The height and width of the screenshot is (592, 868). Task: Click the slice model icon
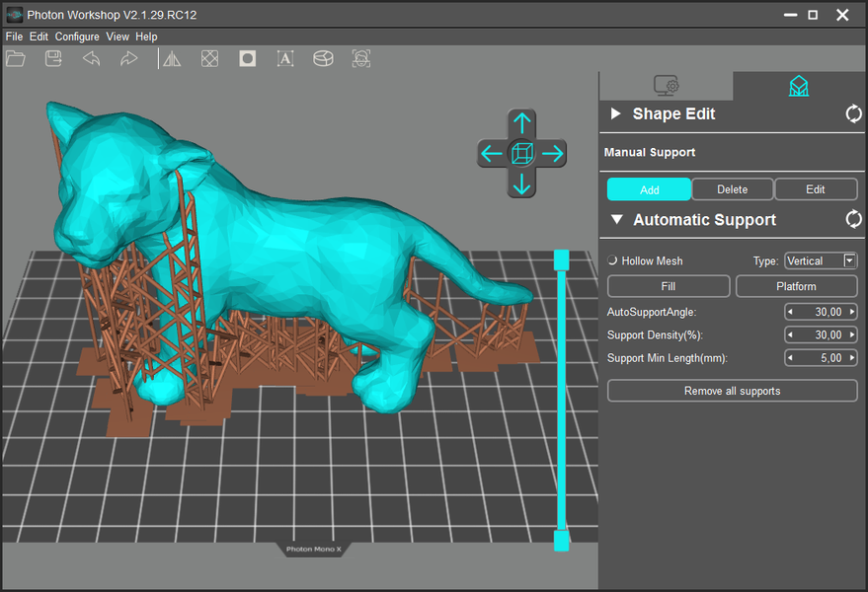coord(323,59)
